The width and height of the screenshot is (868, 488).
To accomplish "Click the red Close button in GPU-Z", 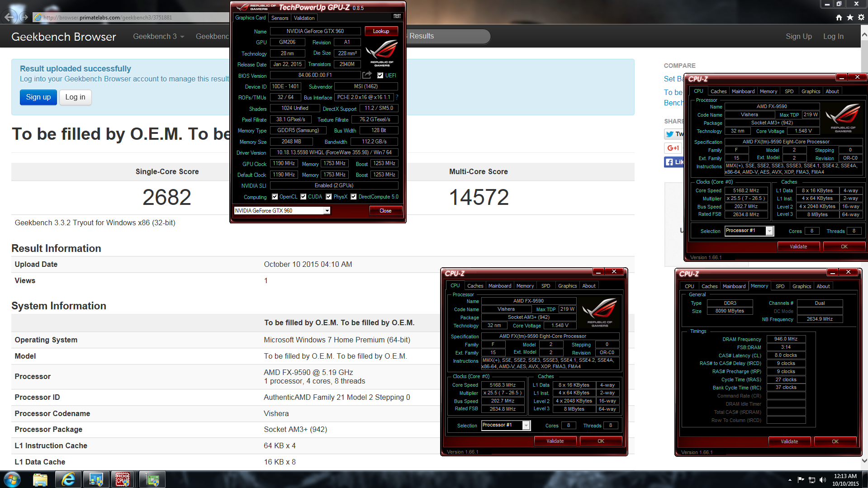I will click(x=385, y=211).
